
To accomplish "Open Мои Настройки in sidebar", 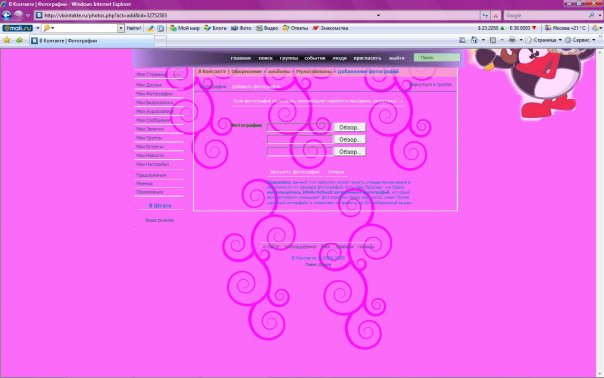I will tap(152, 164).
